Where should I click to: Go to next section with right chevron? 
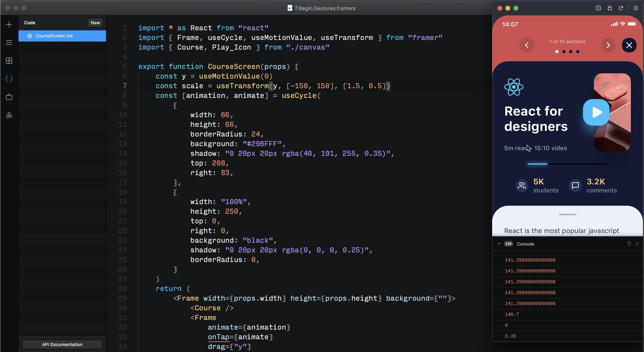(608, 45)
